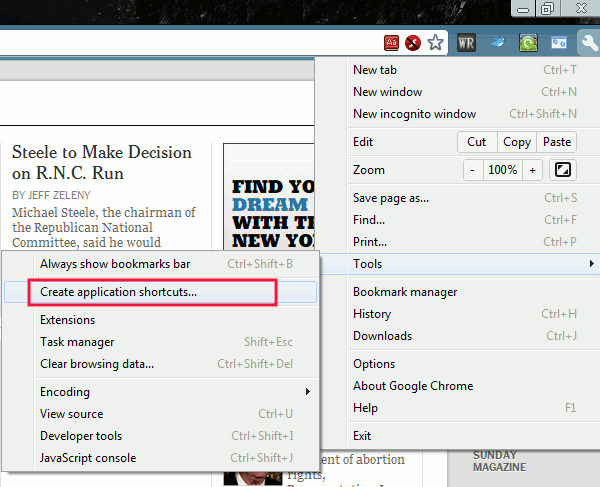Decrease zoom with minus button
The image size is (600, 487).
pyautogui.click(x=473, y=170)
